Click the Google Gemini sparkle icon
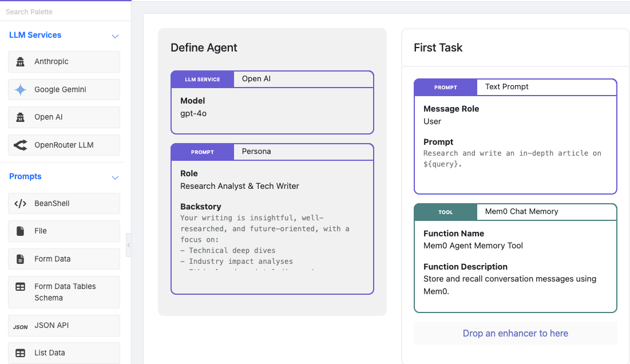This screenshot has height=364, width=630. [x=20, y=90]
